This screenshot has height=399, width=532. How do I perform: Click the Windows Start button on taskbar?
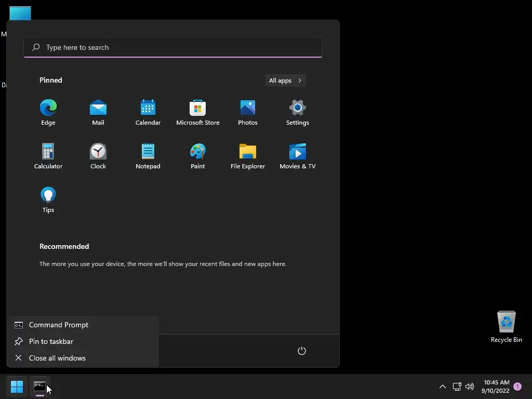[17, 387]
